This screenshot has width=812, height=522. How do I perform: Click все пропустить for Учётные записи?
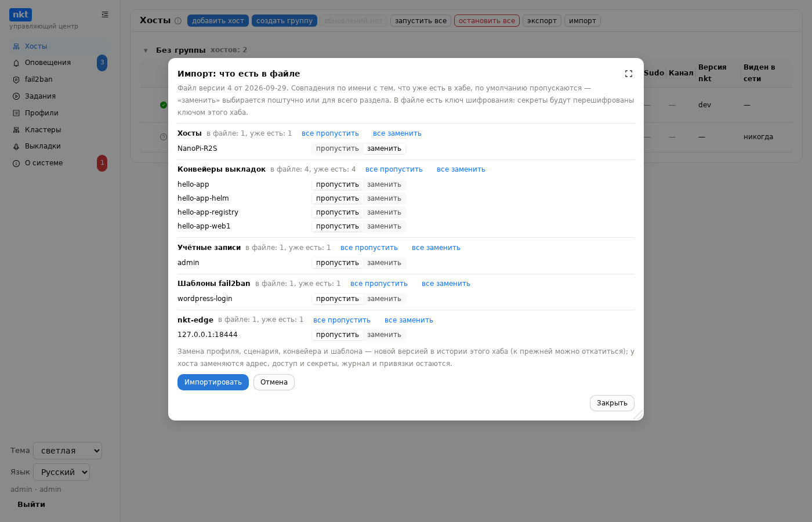pos(369,248)
